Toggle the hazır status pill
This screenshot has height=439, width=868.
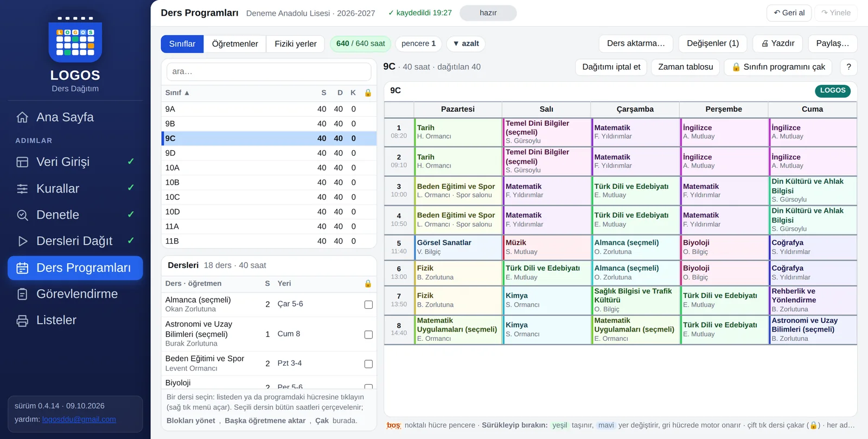tap(488, 13)
